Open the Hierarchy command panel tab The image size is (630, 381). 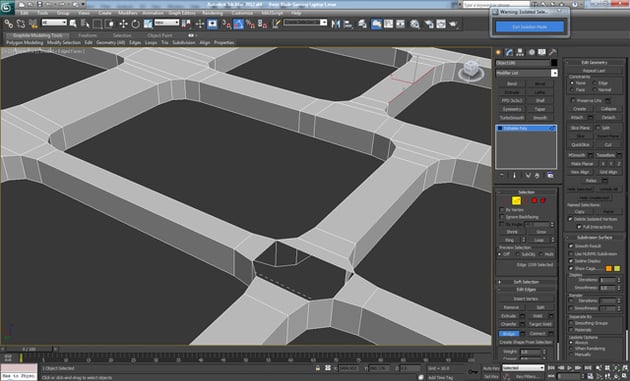[x=520, y=52]
